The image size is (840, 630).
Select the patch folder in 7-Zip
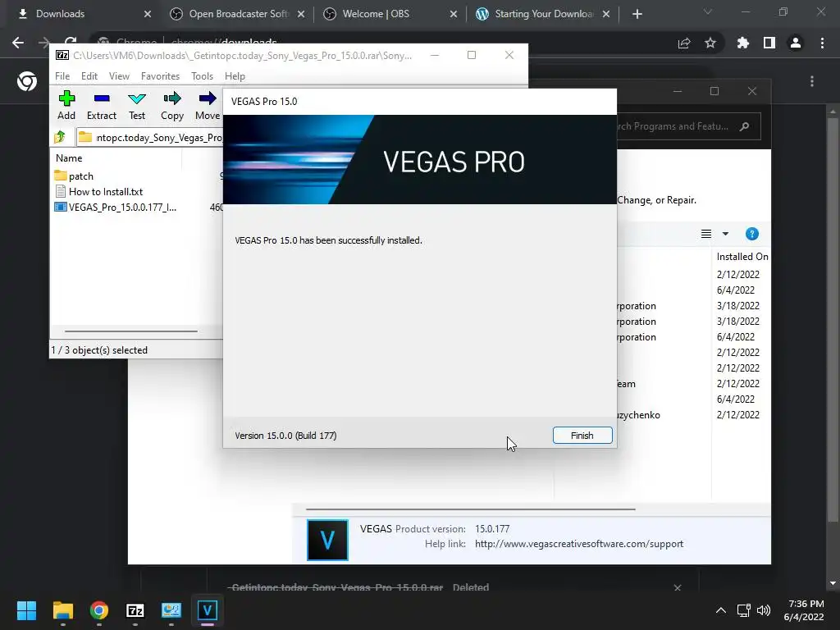[x=81, y=176]
